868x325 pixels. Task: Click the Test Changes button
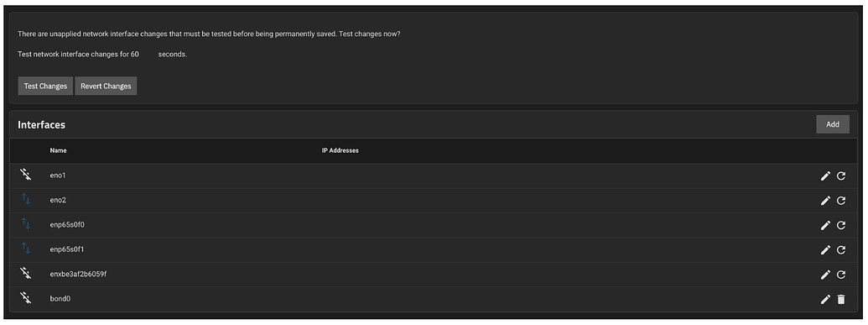(45, 86)
